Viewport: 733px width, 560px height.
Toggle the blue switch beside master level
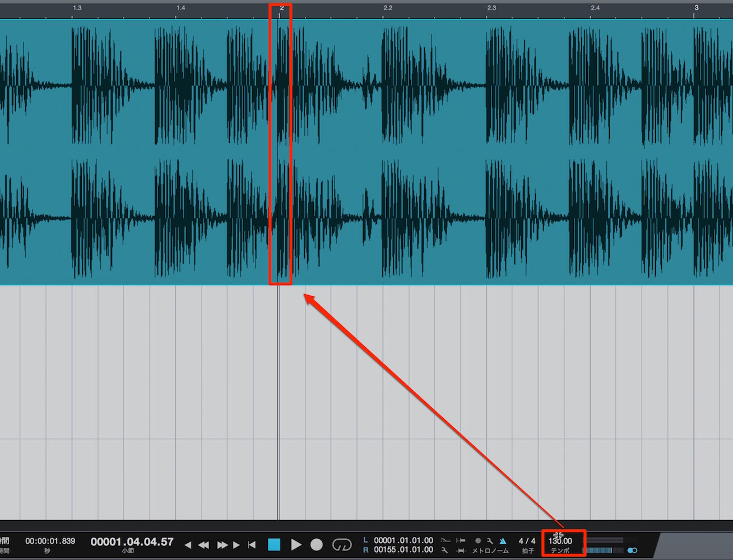click(632, 550)
